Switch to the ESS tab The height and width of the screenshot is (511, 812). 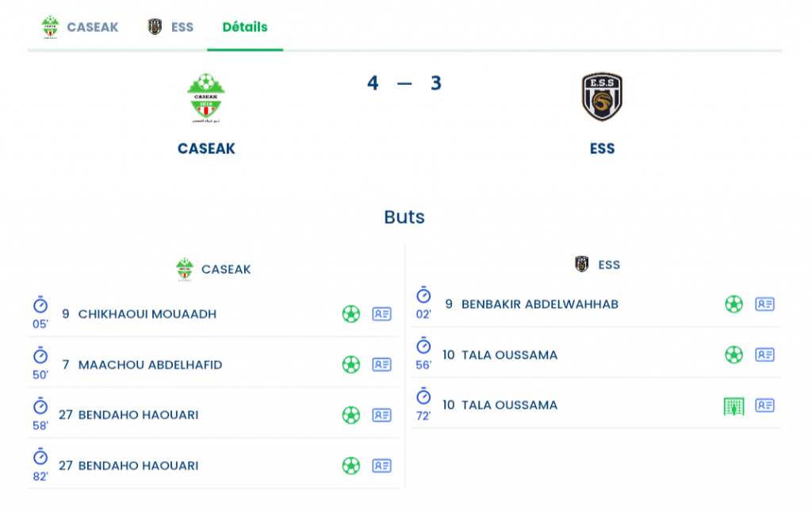pos(171,27)
